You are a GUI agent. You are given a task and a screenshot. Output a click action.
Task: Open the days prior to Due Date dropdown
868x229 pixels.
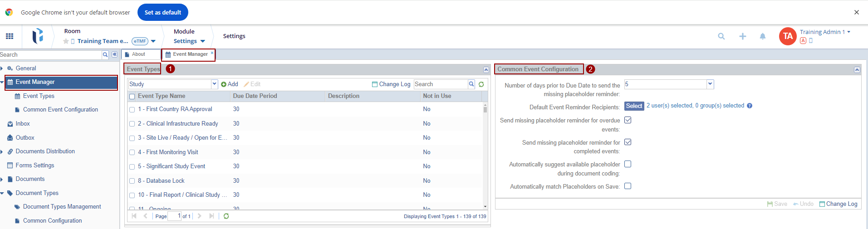coord(710,84)
